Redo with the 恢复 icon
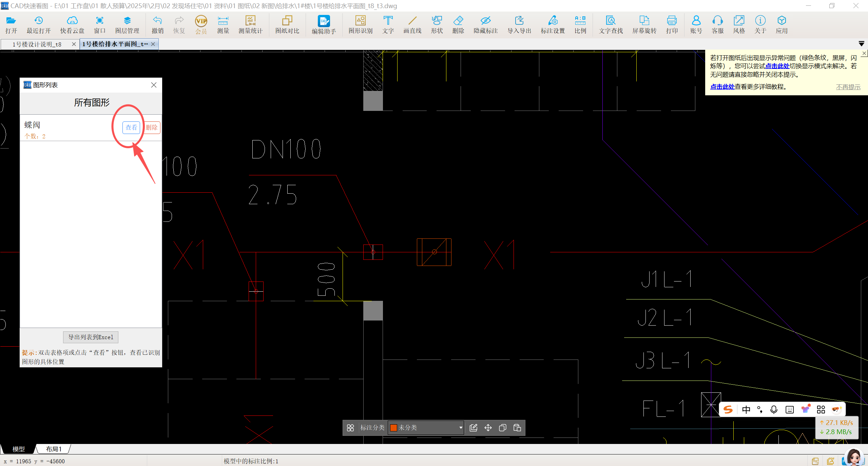868x466 pixels. click(x=179, y=25)
